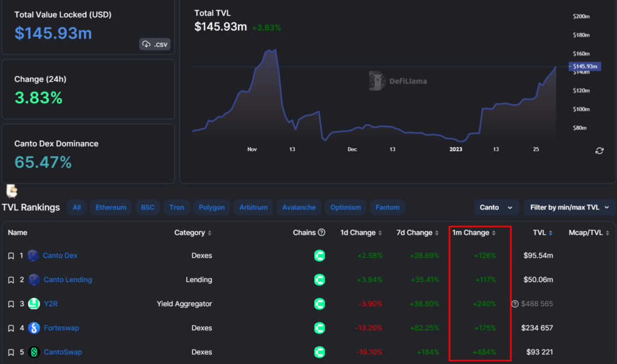Click the Y2R protocol logo icon
617x364 pixels.
34,304
